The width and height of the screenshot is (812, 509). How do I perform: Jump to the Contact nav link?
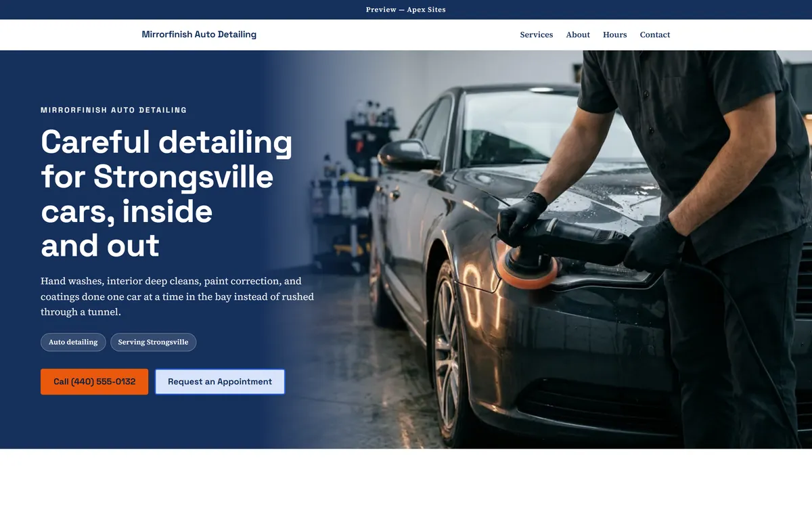point(655,35)
